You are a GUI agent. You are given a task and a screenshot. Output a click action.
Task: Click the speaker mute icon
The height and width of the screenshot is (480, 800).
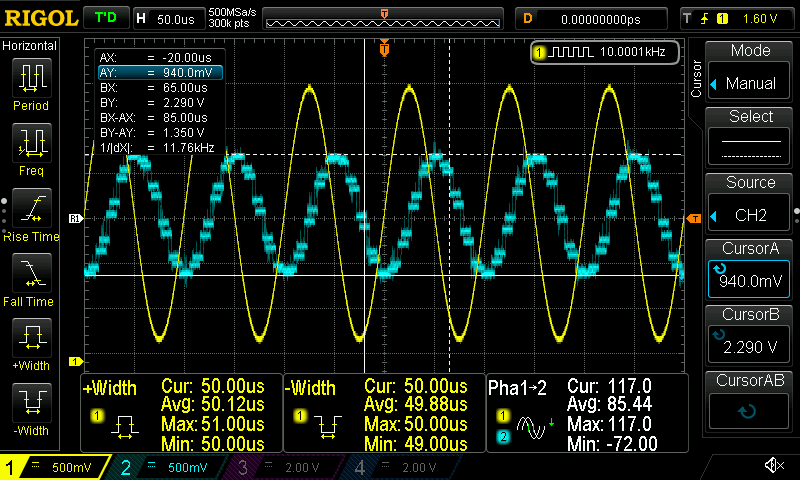pos(773,466)
